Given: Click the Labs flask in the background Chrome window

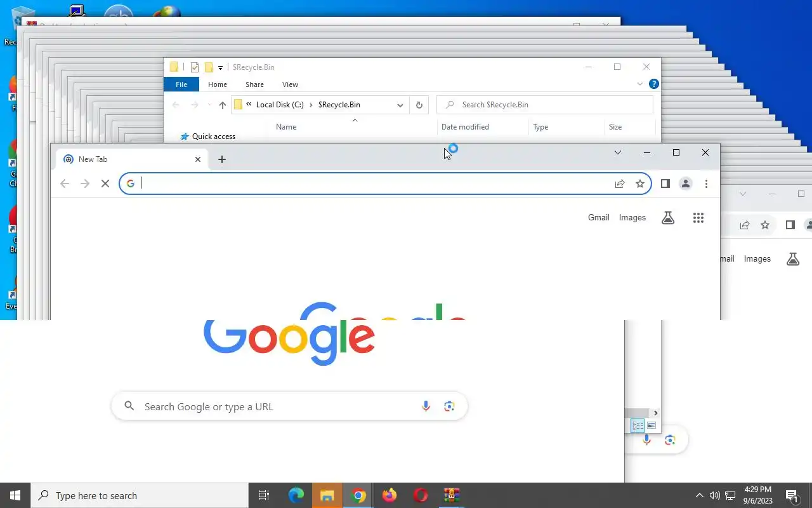Looking at the screenshot, I should 793,259.
